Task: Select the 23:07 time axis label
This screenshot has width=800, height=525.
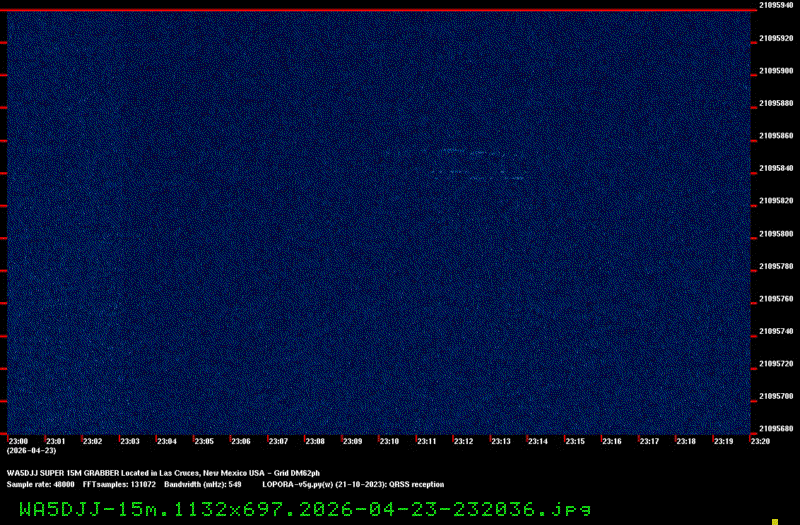Action: [x=278, y=441]
